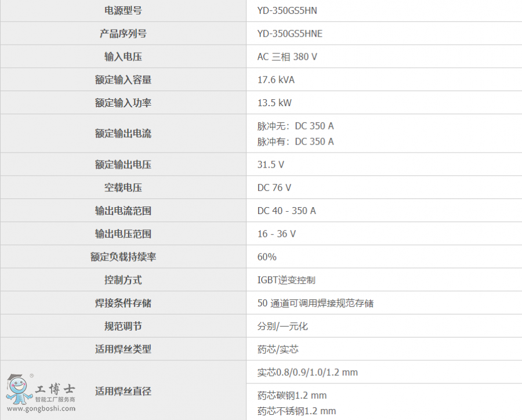
Task: Click the YD-350GS5HNE serial number value
Action: (x=289, y=34)
